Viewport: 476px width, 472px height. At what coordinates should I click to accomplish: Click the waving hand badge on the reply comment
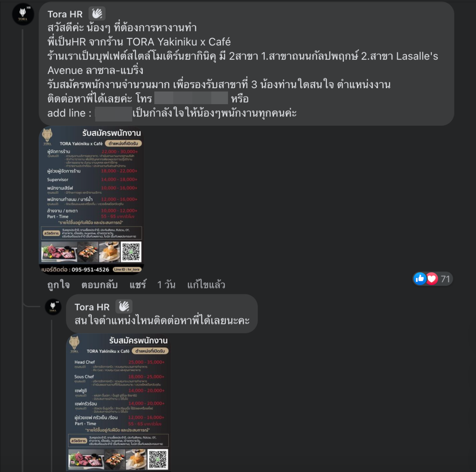pos(124,306)
